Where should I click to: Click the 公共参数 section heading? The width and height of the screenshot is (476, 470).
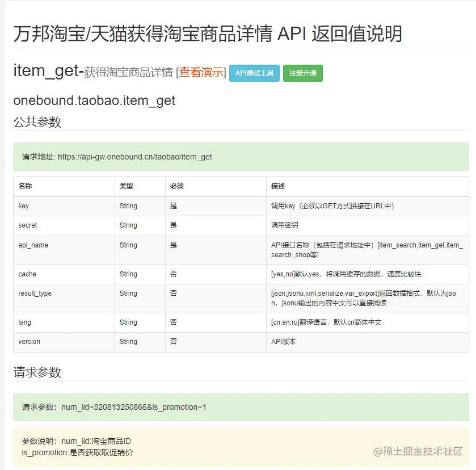tap(37, 122)
